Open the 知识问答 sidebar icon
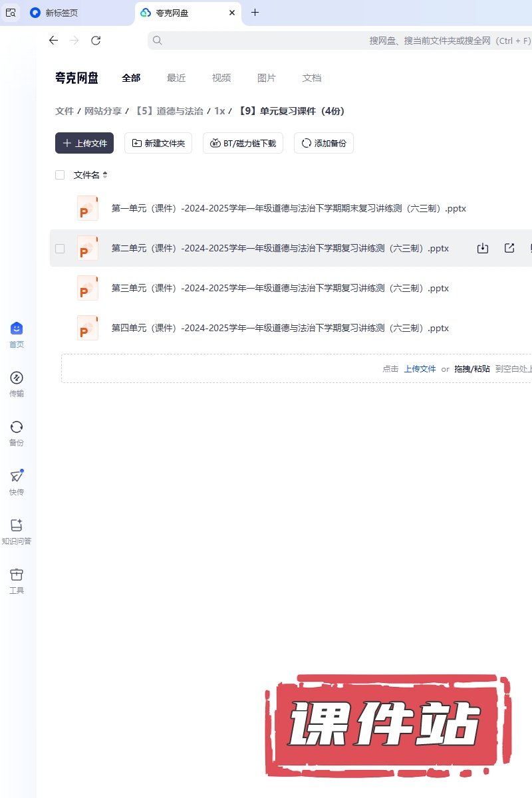The image size is (532, 798). 17,525
